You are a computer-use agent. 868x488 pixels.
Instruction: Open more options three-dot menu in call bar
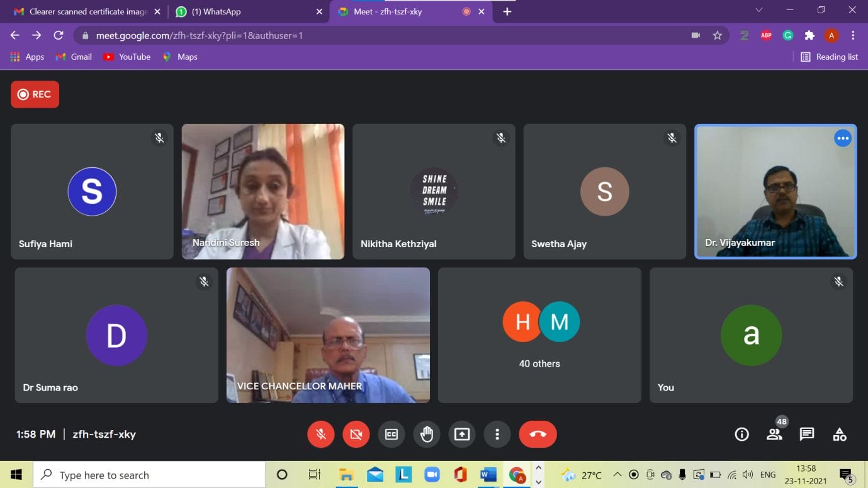(x=497, y=434)
